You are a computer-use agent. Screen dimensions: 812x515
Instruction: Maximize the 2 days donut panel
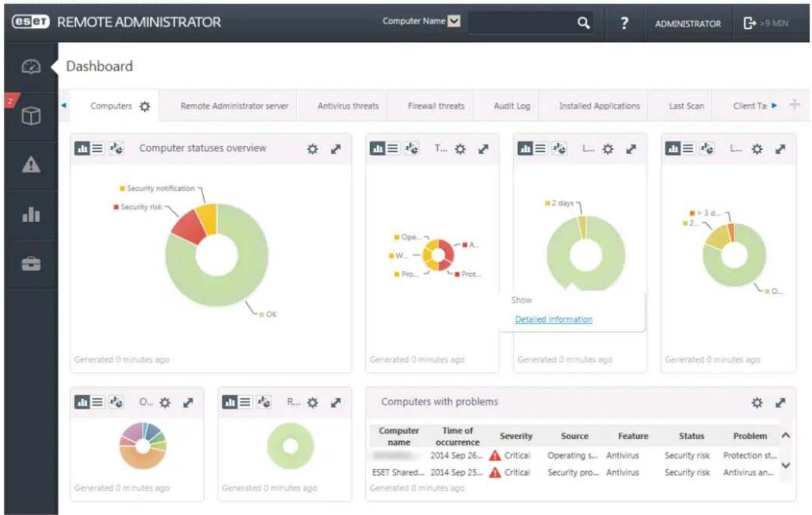pyautogui.click(x=631, y=149)
